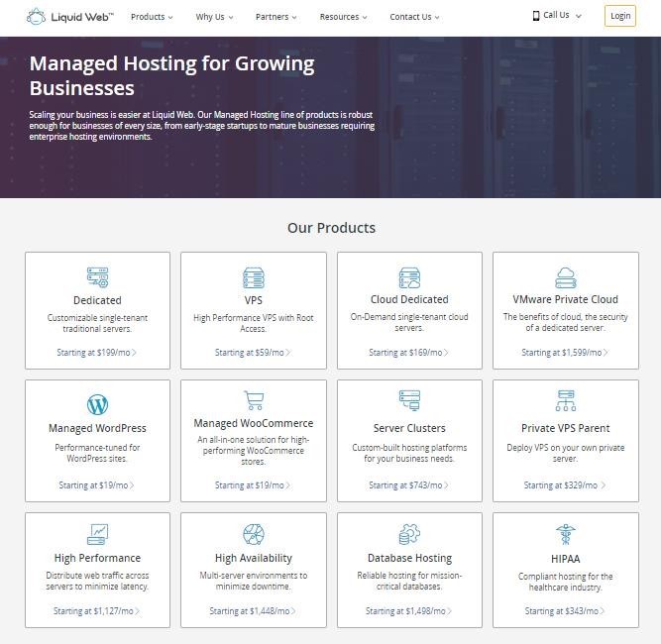
Task: Click the Cloud Dedicated icon
Action: click(x=409, y=277)
